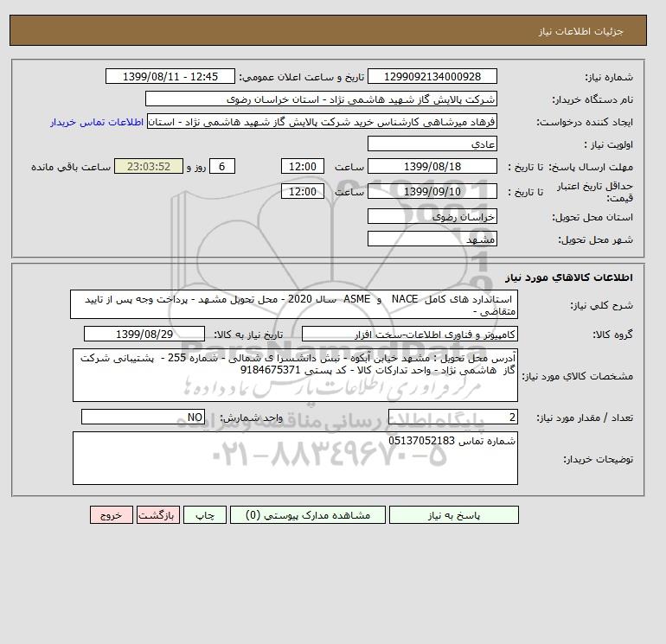Click the پاسخ به نیاز button

453,515
